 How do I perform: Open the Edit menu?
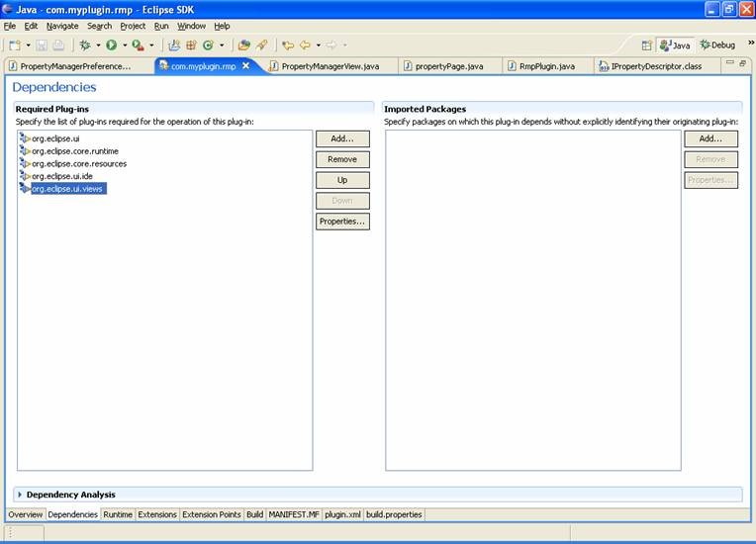[31, 26]
